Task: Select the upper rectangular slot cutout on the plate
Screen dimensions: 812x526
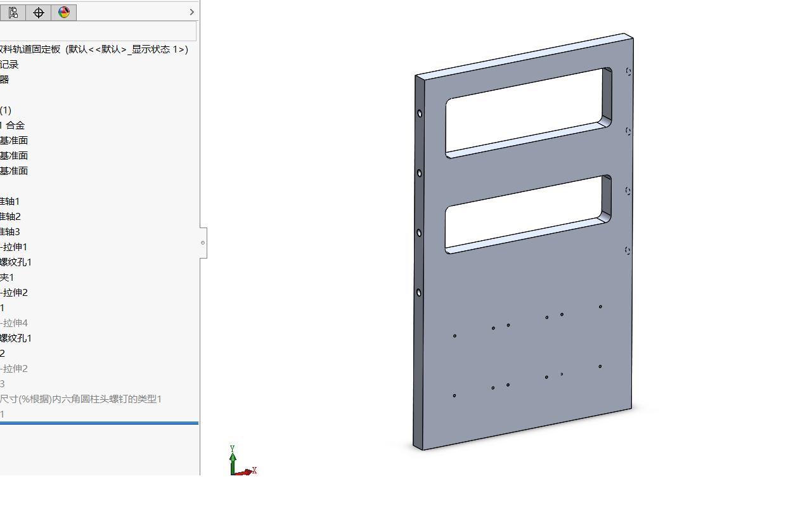Action: [x=529, y=112]
